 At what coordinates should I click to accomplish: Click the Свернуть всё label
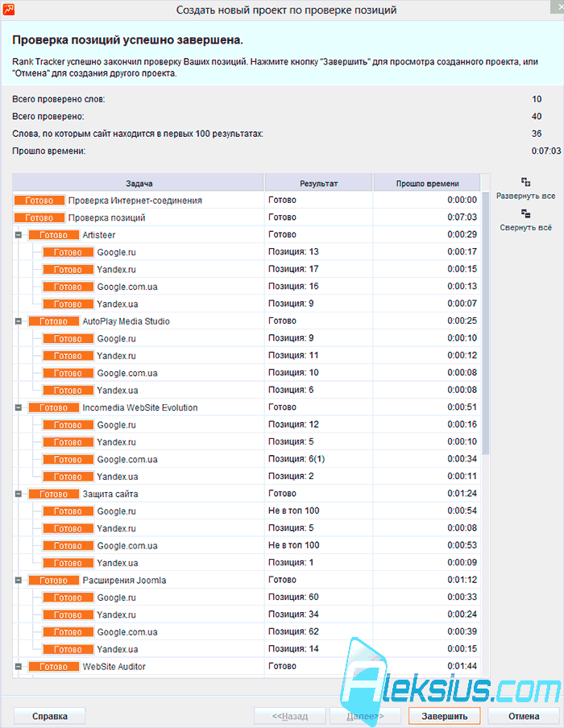coord(526,227)
